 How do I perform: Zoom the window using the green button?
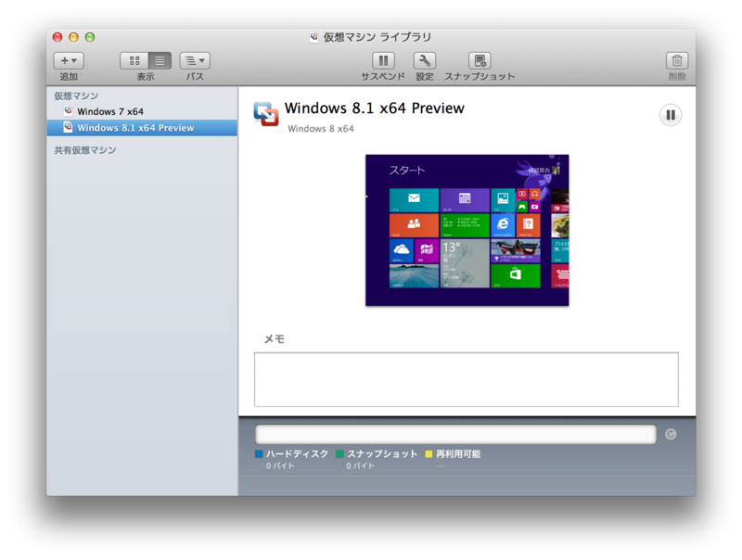90,37
